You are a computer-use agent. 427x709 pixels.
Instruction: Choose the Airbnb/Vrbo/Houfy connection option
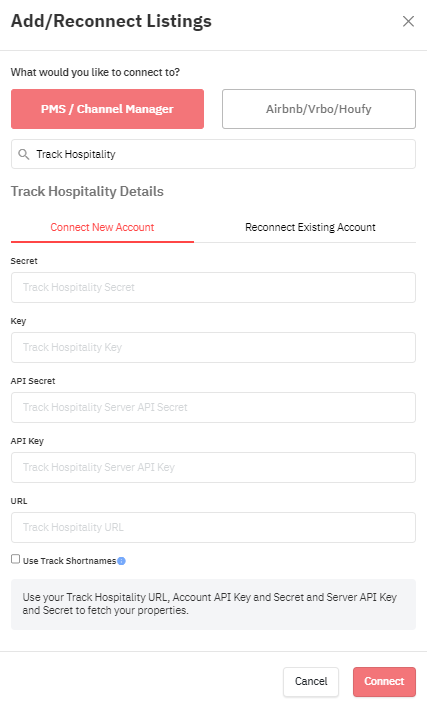[x=318, y=109]
